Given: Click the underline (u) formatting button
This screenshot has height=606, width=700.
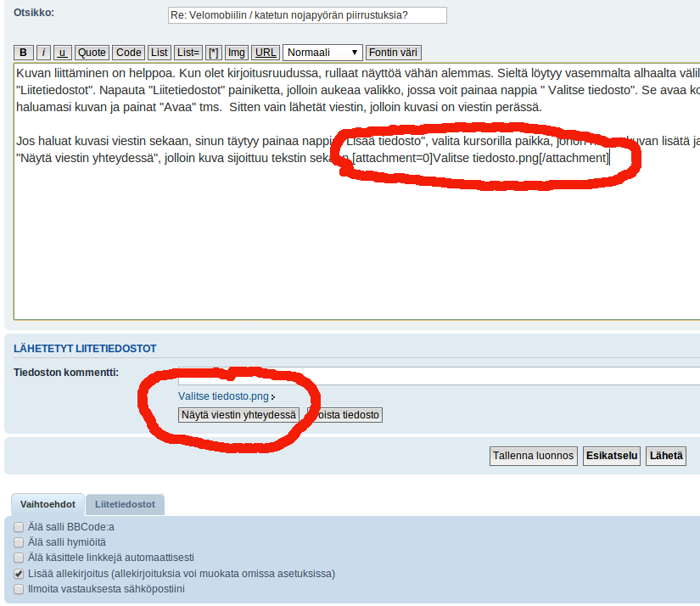Looking at the screenshot, I should (62, 53).
